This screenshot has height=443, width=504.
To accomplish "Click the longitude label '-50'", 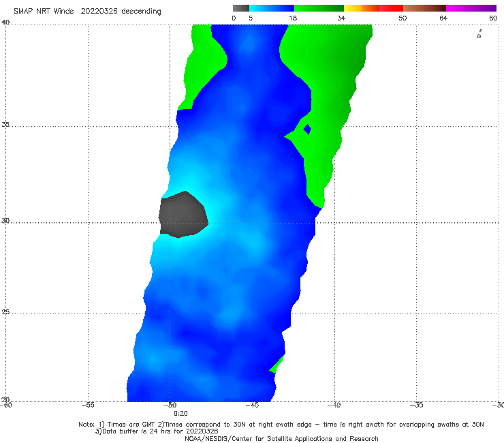I will [170, 405].
